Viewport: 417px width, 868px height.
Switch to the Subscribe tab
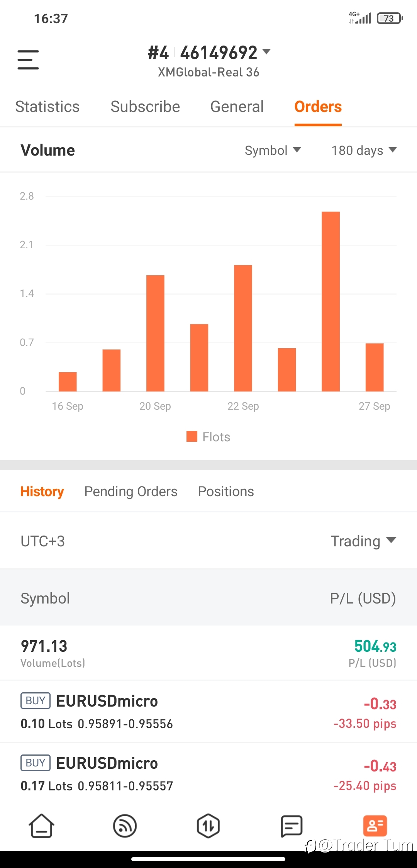tap(145, 107)
